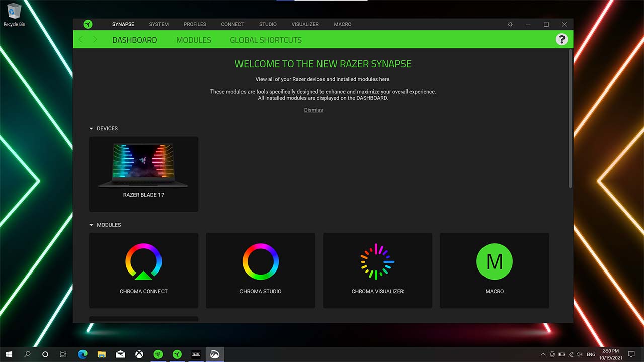The height and width of the screenshot is (362, 644).
Task: Open the Chroma Studio rainbow ring icon
Action: tap(260, 261)
